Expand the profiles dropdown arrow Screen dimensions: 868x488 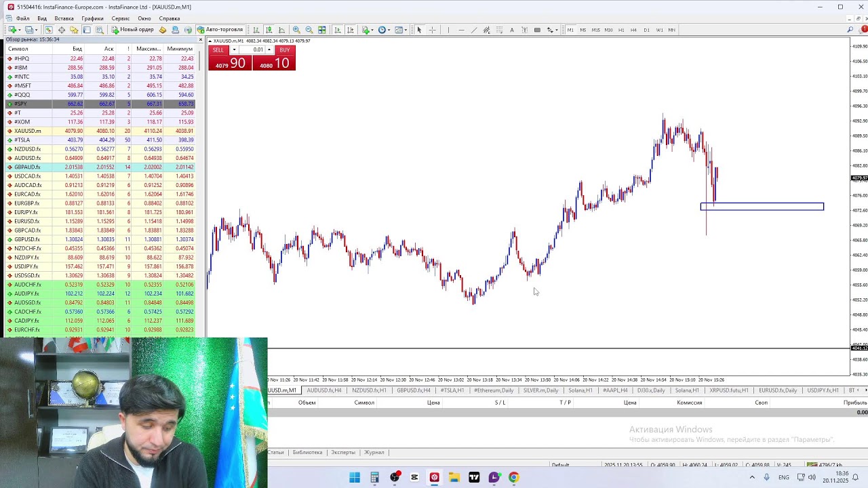(37, 30)
